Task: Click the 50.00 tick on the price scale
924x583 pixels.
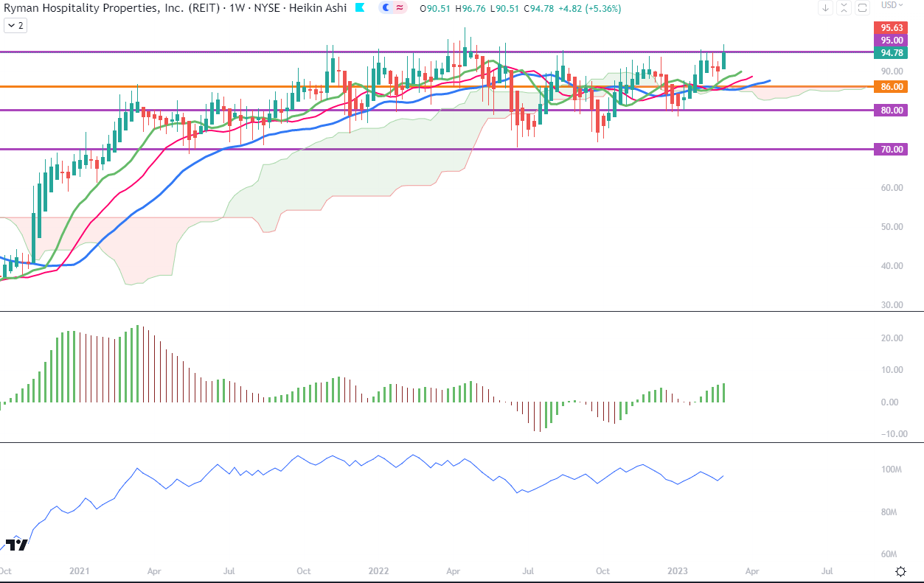Action: pyautogui.click(x=892, y=227)
